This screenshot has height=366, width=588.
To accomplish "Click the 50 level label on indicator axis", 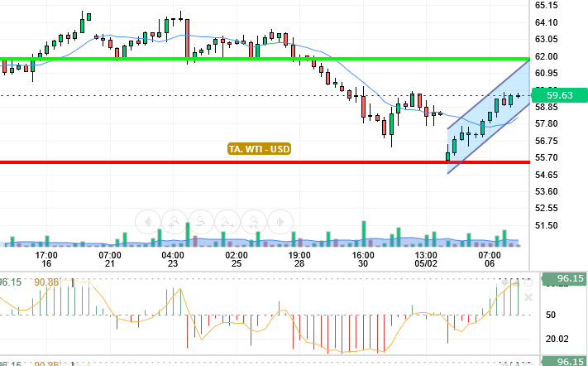I will coord(551,315).
